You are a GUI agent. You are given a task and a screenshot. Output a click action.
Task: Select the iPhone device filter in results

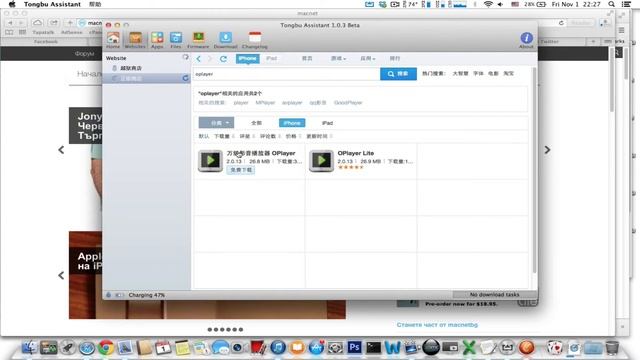click(x=292, y=123)
